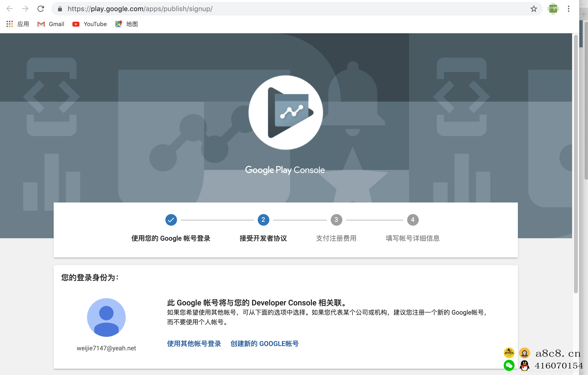Reload the current page
Viewport: 588px width, 375px height.
click(41, 9)
